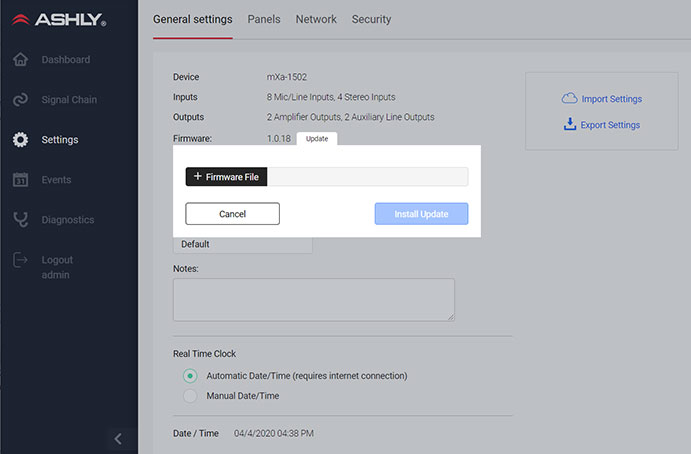Open the Network tab
Image resolution: width=691 pixels, height=454 pixels.
316,19
